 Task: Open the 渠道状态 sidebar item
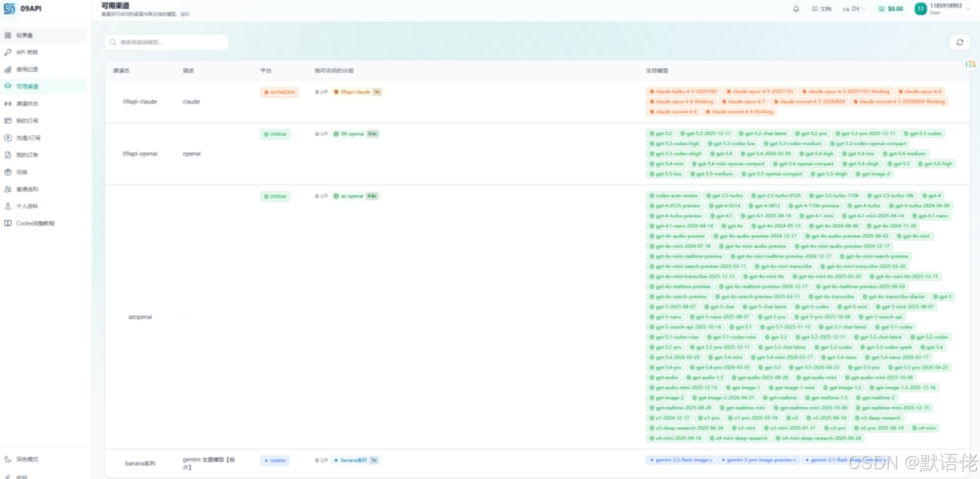(44, 104)
